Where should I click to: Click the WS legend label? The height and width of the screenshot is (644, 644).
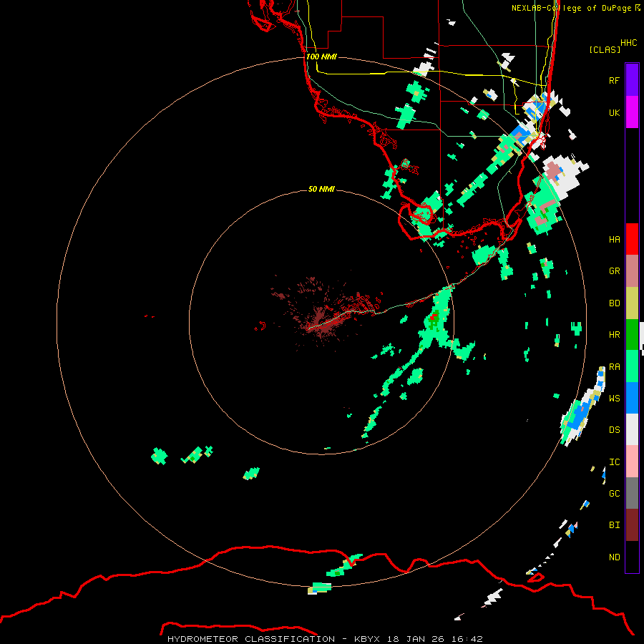pos(614,398)
